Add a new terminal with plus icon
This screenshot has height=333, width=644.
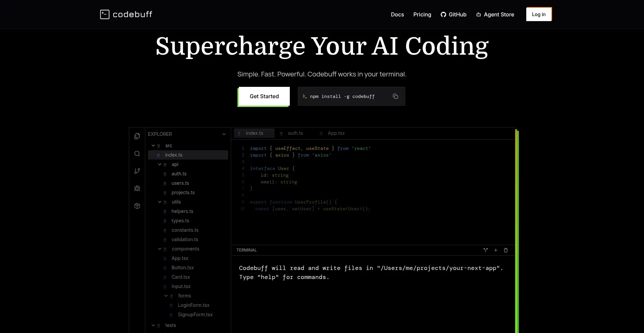(496, 250)
